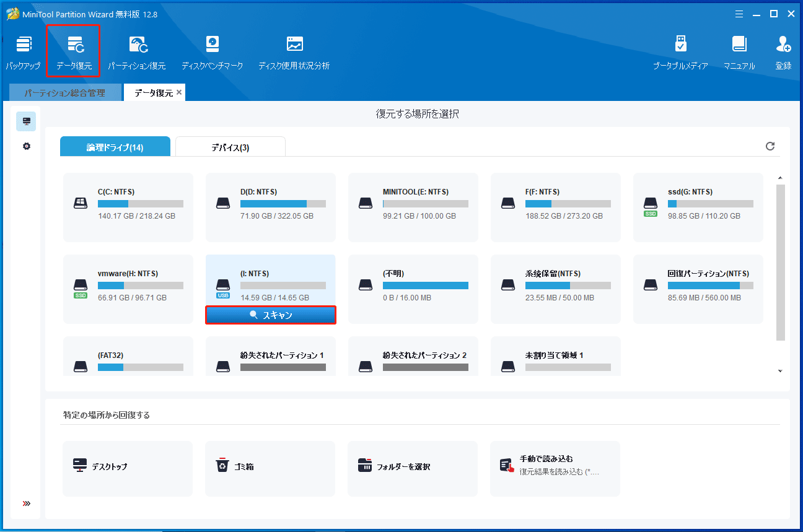
Task: Click text 14.59 GB / 14.65 GB
Action: click(x=275, y=298)
